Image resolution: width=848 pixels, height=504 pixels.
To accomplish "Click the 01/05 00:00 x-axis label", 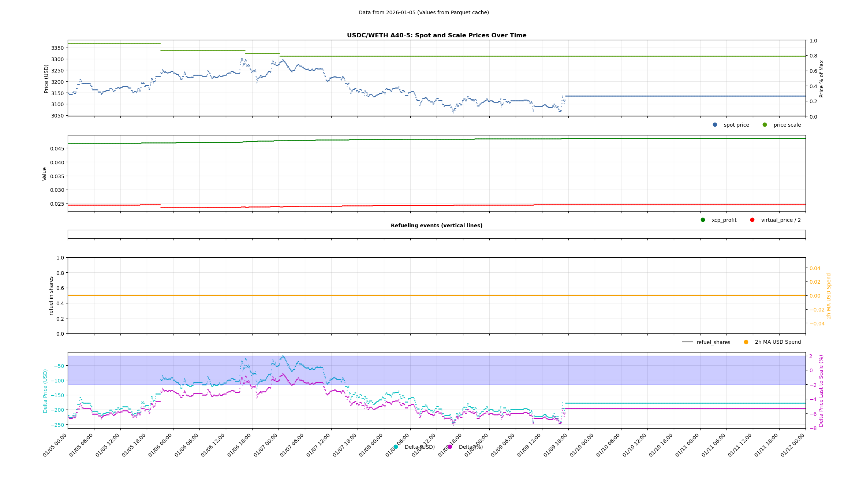I will pyautogui.click(x=55, y=445).
